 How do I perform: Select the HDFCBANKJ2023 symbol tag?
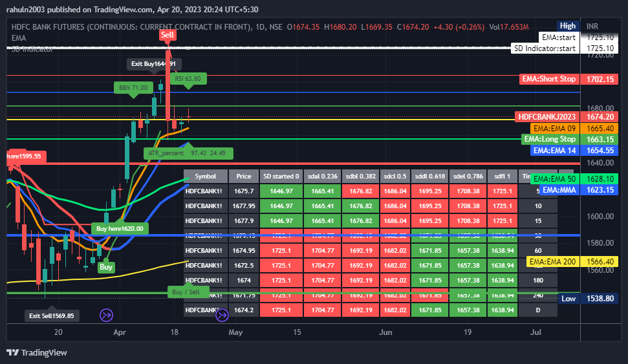pos(547,116)
